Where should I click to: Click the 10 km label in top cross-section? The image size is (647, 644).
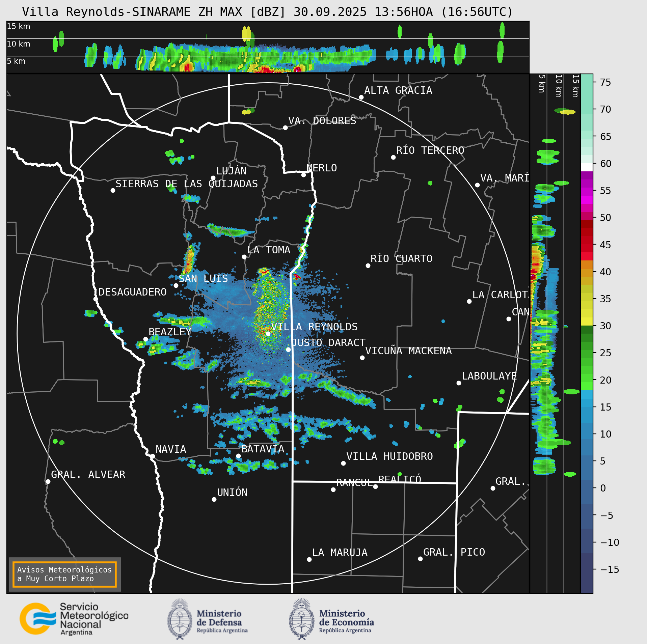(19, 44)
